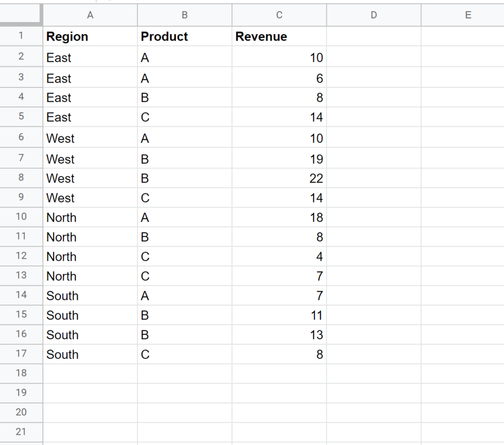Select row 17 header
504x445 pixels.
[x=22, y=354]
